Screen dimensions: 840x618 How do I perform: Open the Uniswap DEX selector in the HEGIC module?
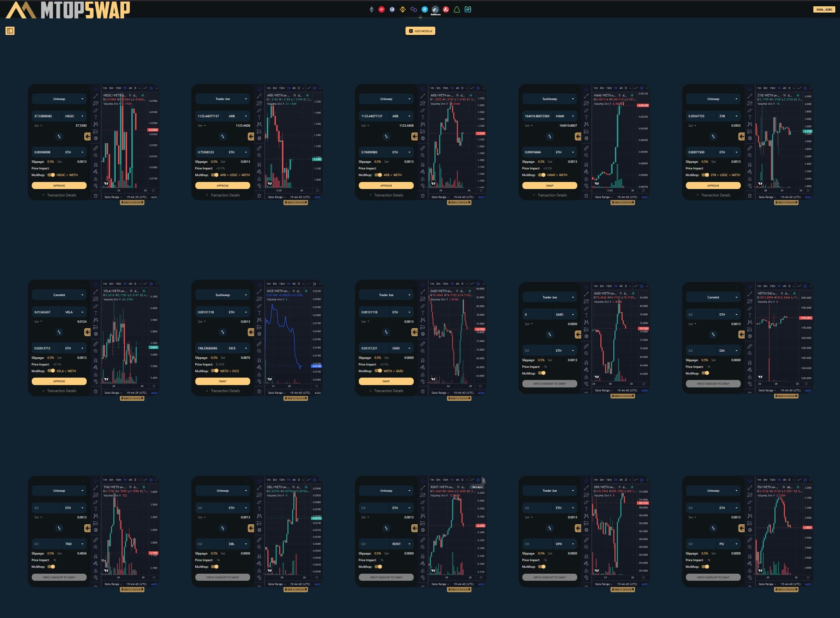[59, 99]
